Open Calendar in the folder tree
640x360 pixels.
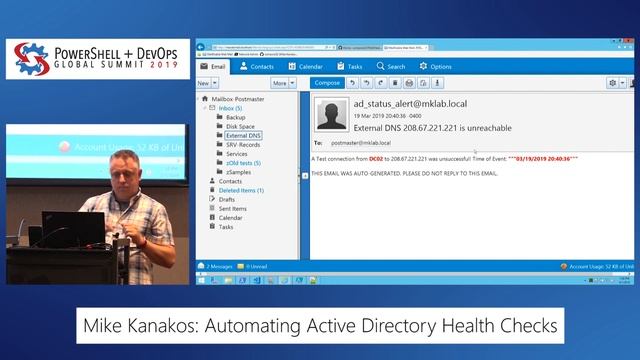pos(230,218)
